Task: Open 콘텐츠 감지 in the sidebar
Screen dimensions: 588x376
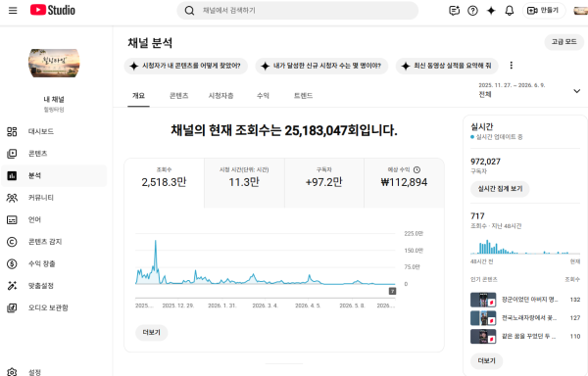Action: 54,242
